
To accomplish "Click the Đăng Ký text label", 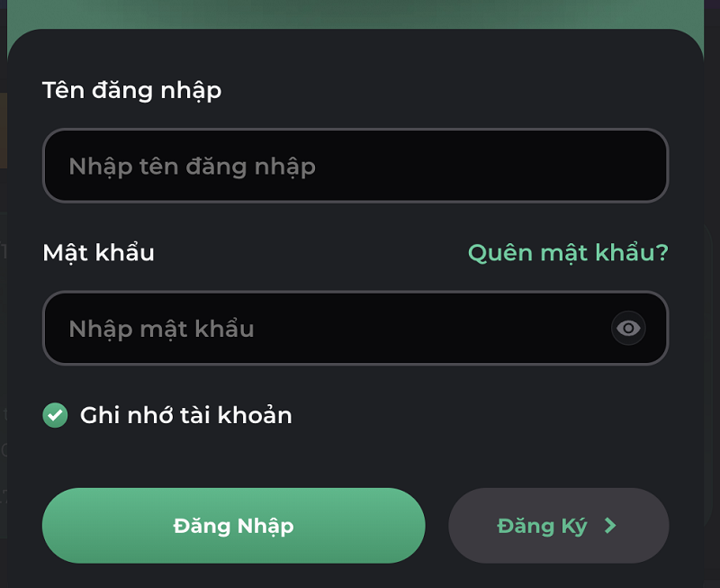I will (x=542, y=526).
